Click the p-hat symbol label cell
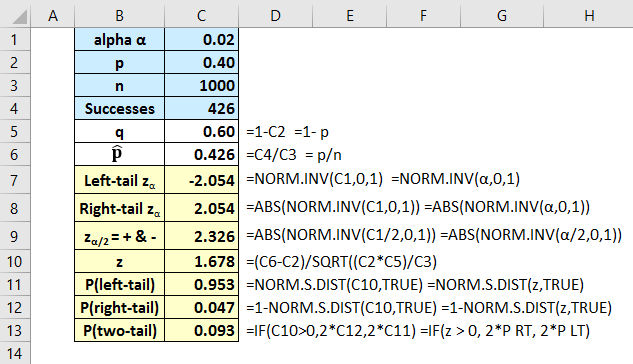Screen dimensions: 633x364 [119, 155]
